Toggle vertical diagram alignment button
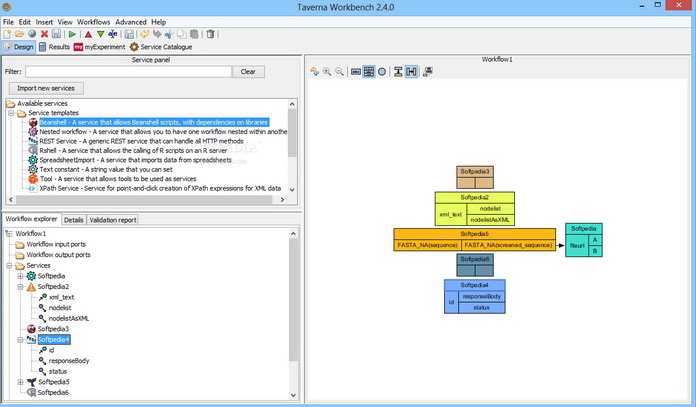This screenshot has width=696, height=407. 398,72
